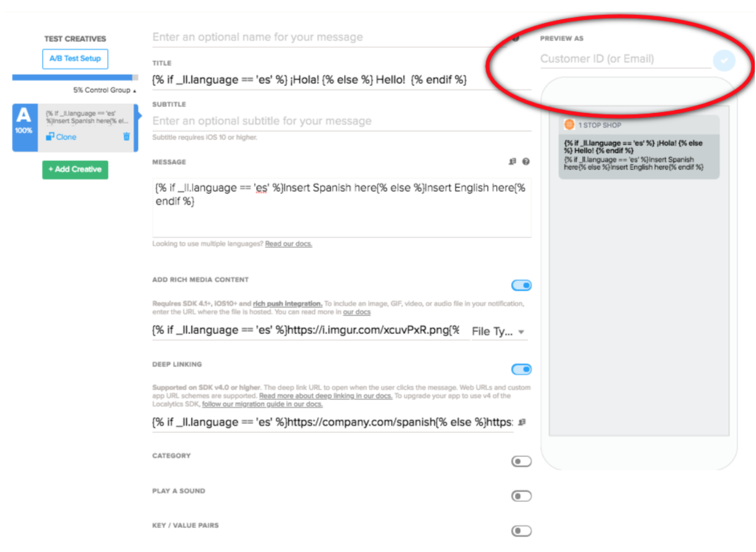This screenshot has width=756, height=552.
Task: Disable the Add Rich Media Content toggle
Action: point(521,285)
